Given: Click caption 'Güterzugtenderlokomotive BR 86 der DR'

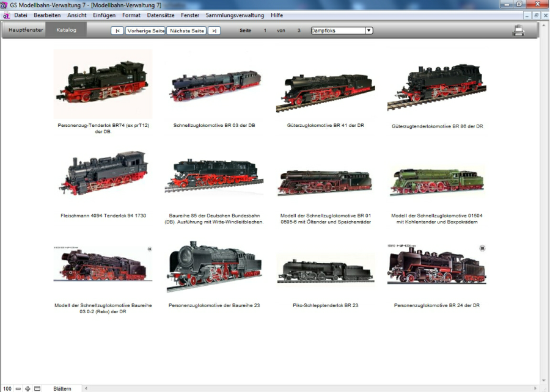Looking at the screenshot, I should click(x=437, y=126).
